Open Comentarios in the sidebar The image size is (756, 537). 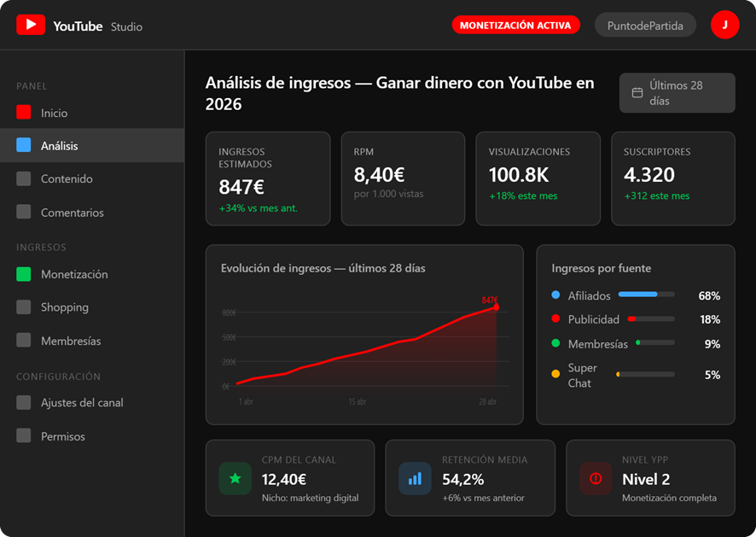tap(92, 212)
